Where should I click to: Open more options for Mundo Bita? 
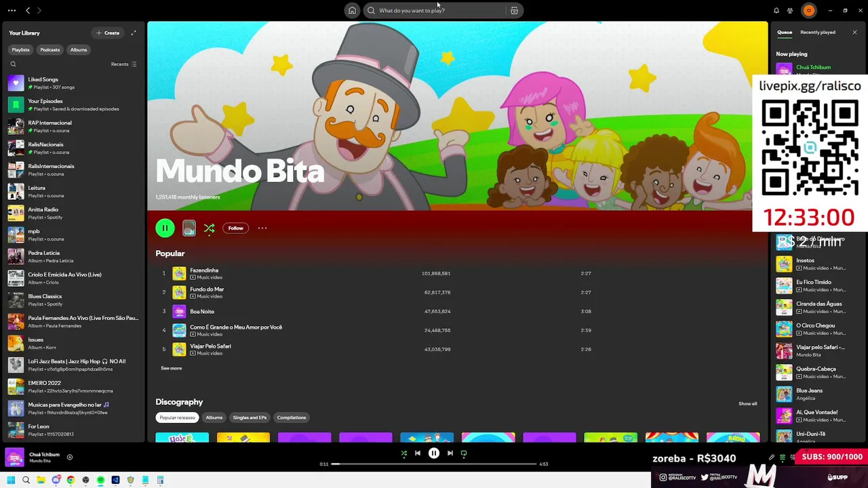coord(262,228)
